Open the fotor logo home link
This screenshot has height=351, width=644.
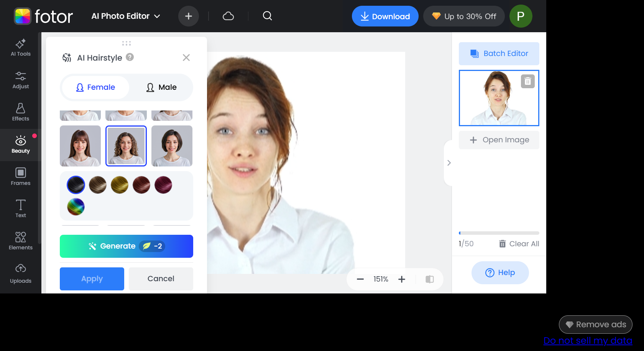tap(43, 16)
